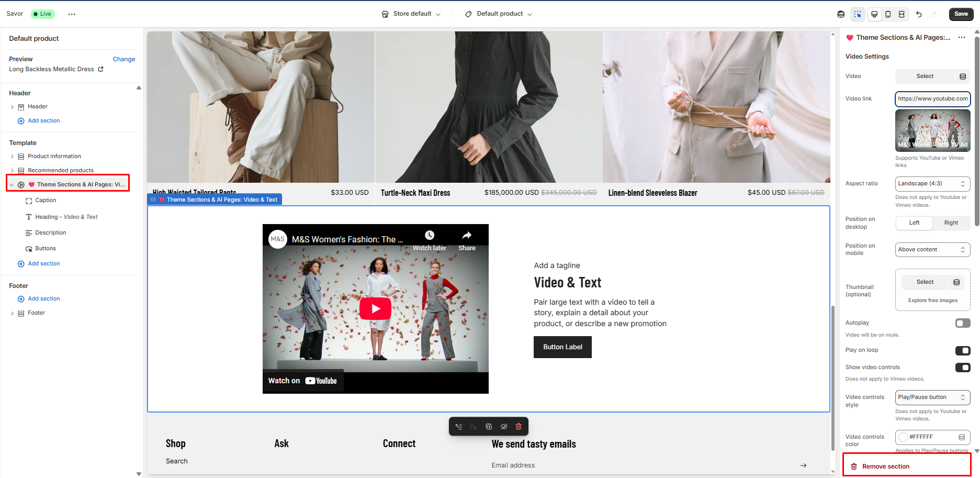Viewport: 980px width, 478px height.
Task: Click the Search link in footer Shop column
Action: point(177,461)
